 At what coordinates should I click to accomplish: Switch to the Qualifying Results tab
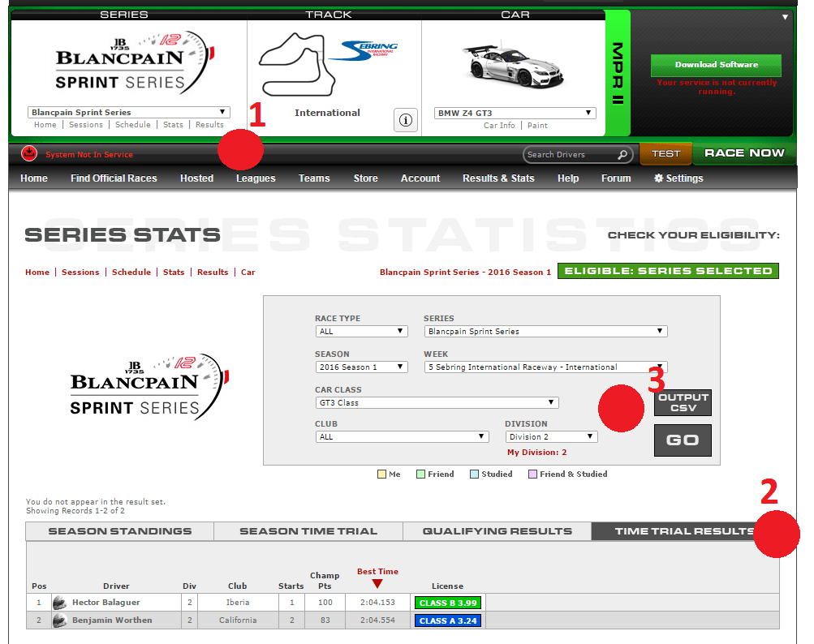pos(497,531)
